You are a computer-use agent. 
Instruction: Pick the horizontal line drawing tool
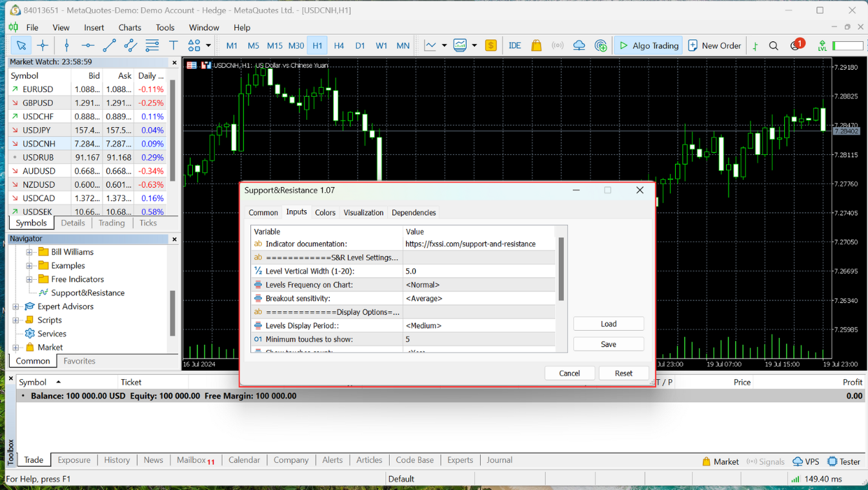[x=88, y=45]
